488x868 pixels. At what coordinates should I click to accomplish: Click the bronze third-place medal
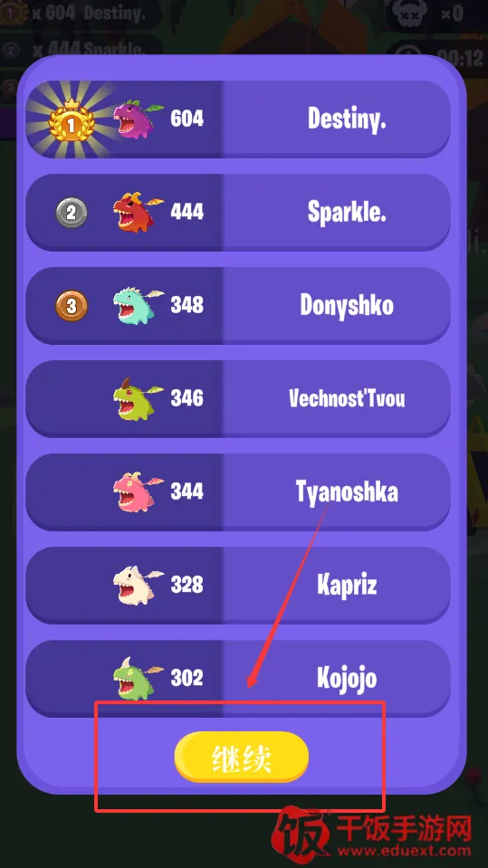[x=72, y=306]
